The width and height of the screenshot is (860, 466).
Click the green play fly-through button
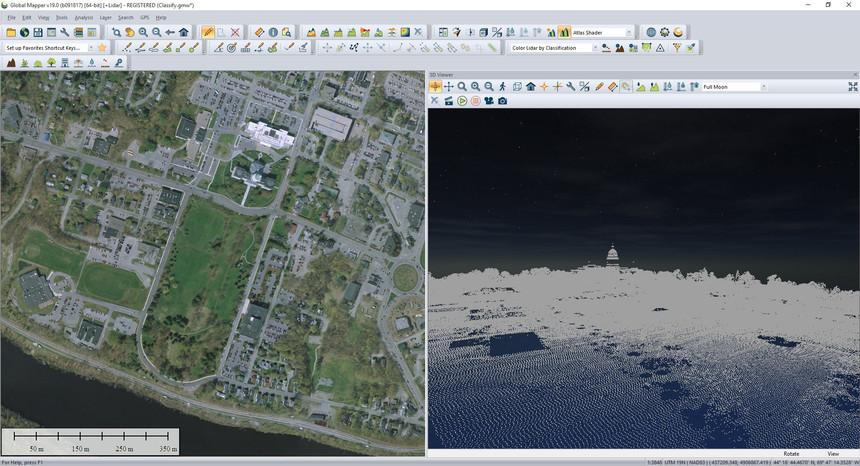click(462, 101)
